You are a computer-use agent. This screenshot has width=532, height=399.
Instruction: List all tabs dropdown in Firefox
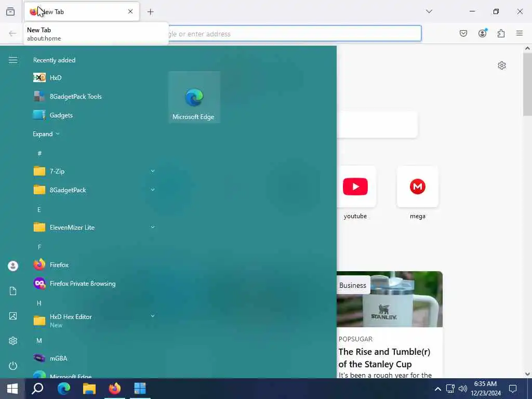(x=429, y=11)
